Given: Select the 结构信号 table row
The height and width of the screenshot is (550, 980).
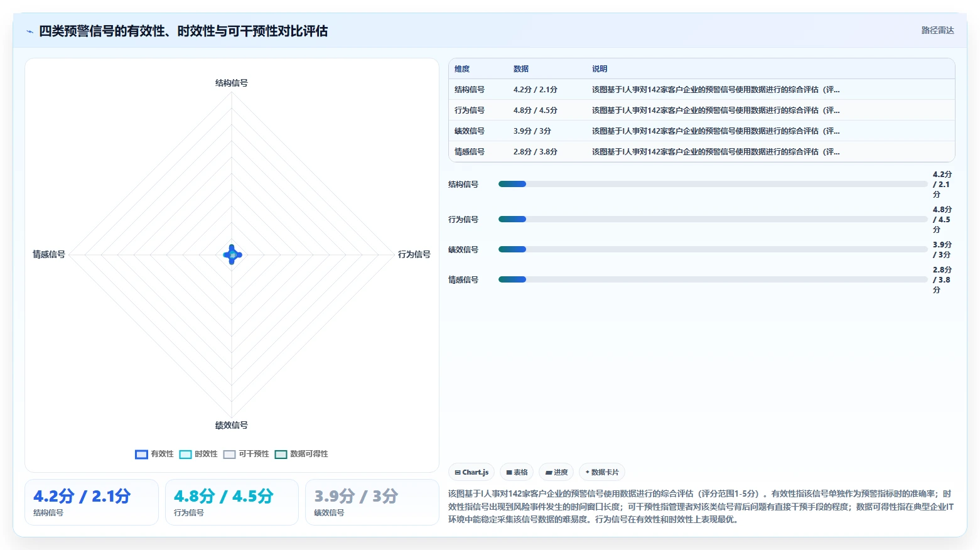Looking at the screenshot, I should 702,90.
